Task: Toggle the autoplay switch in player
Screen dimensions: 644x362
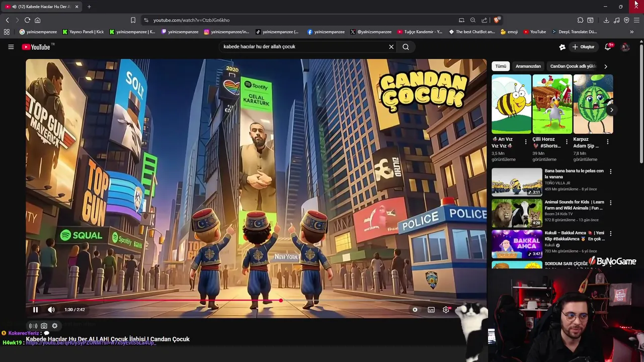Action: 415,310
